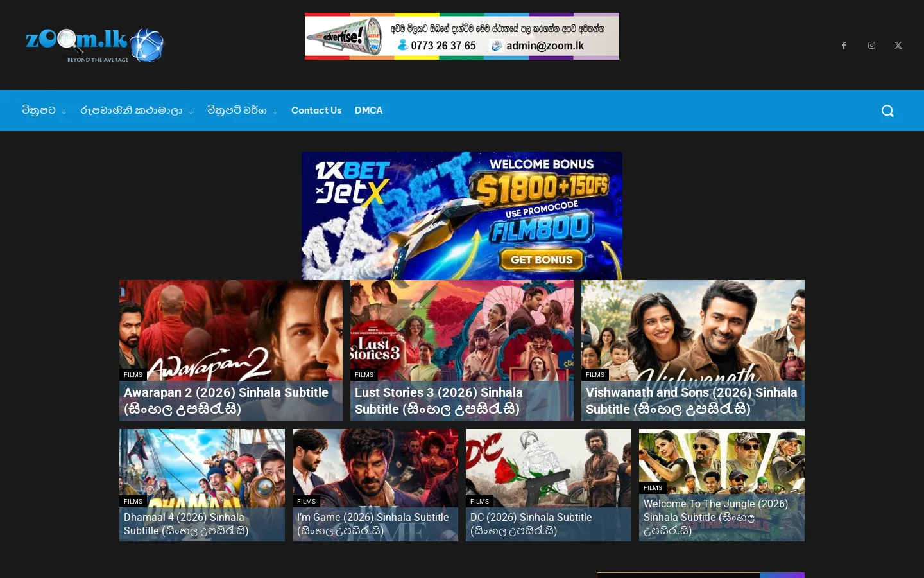This screenshot has height=578, width=924.
Task: Open Vishwanath and Sons (2026) title link
Action: coord(691,401)
